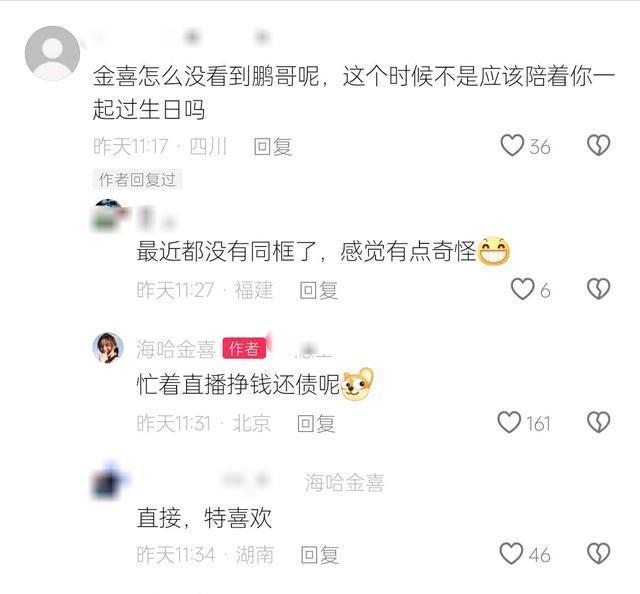
Task: Open blurred avatar of the 湖南 commenter
Action: (x=109, y=481)
